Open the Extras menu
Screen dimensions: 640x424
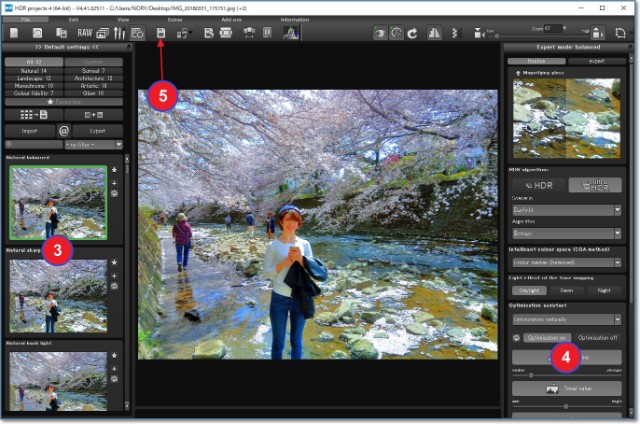click(176, 19)
